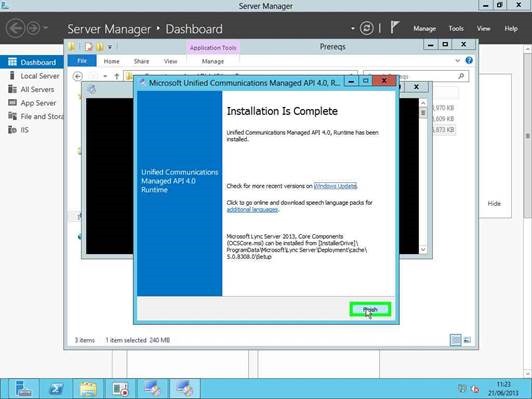Select IIS in Server Manager sidebar
Viewport: 532px width, 399px height.
(24, 130)
